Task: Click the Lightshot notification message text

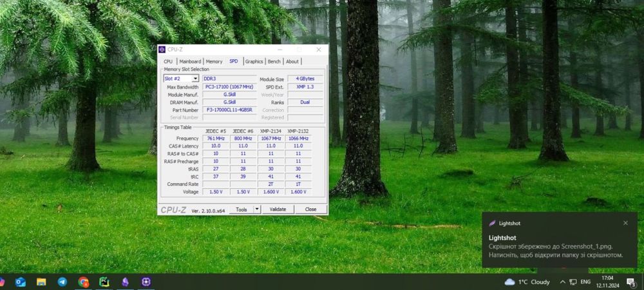Action: 556,251
